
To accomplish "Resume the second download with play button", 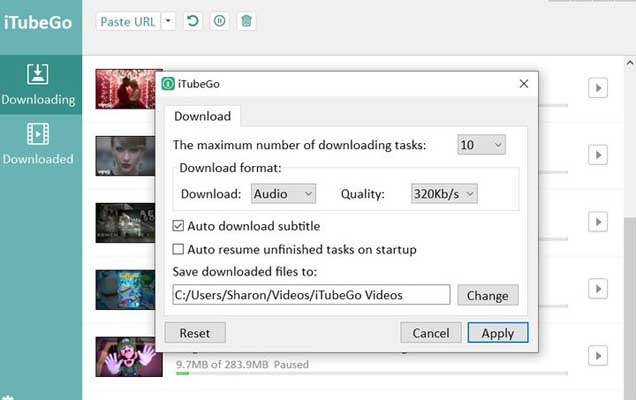I will pyautogui.click(x=598, y=155).
